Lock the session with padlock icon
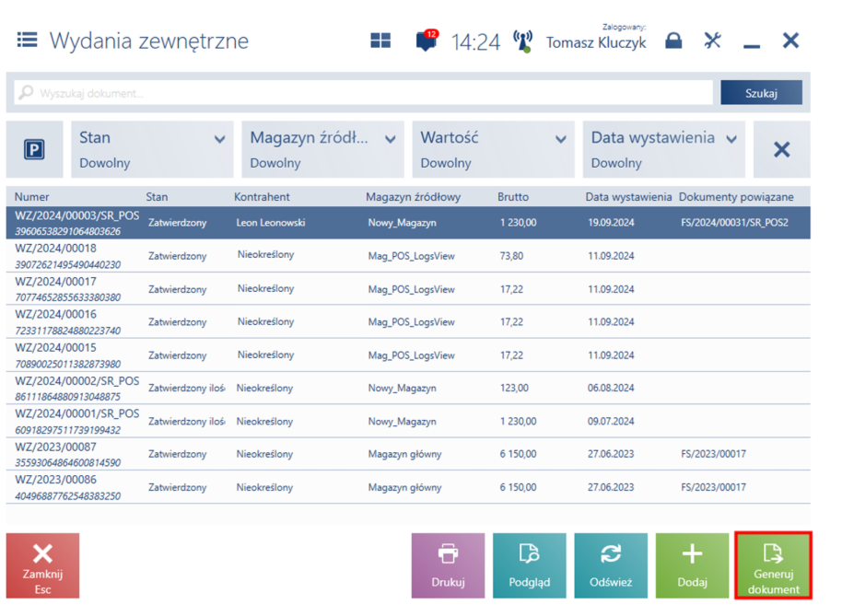The image size is (842, 616). tap(673, 41)
